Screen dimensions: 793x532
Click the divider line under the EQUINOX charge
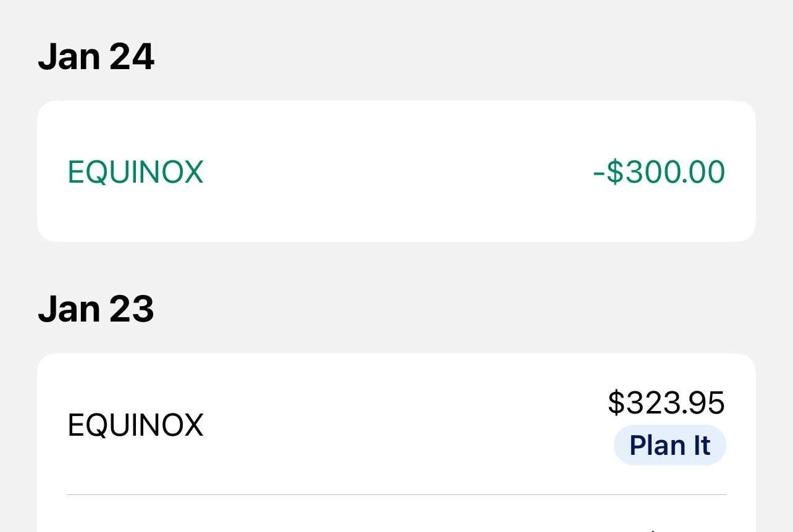[x=395, y=494]
